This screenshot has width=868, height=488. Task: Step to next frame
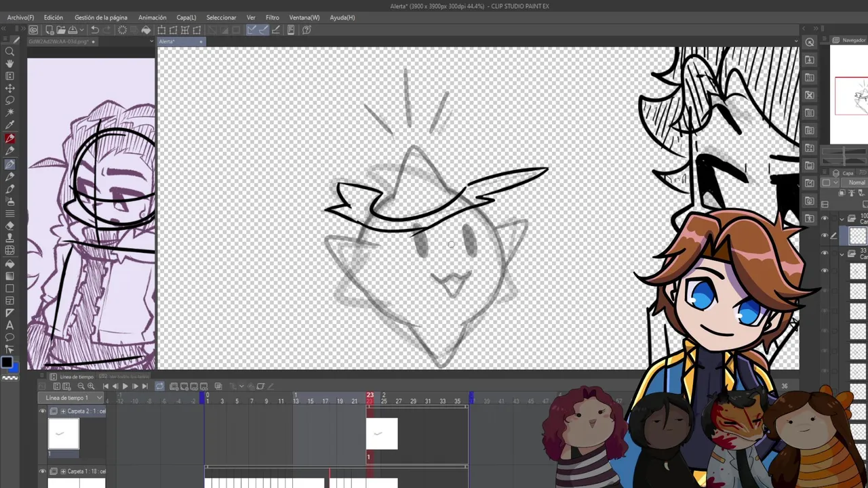[x=134, y=386]
